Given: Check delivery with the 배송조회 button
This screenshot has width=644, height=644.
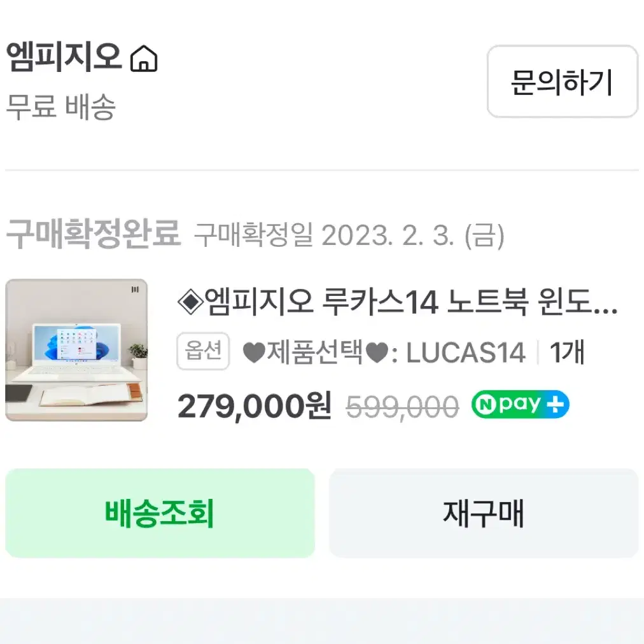Looking at the screenshot, I should point(160,513).
